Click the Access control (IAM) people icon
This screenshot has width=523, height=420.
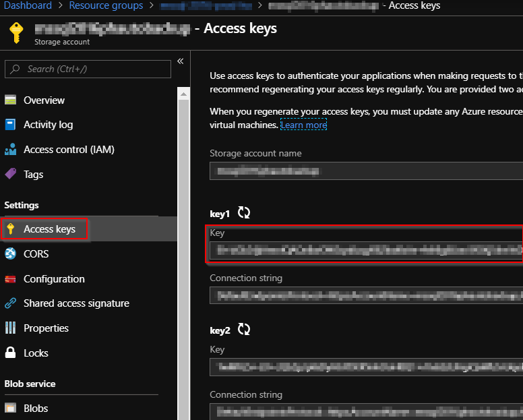point(10,149)
